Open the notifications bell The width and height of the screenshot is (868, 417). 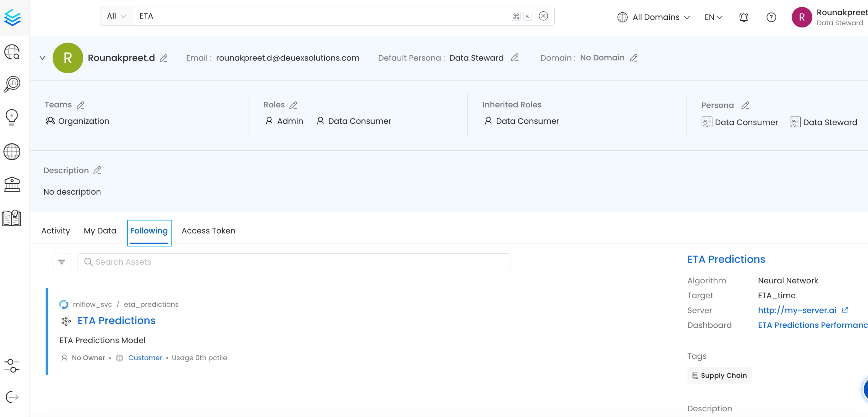click(744, 17)
